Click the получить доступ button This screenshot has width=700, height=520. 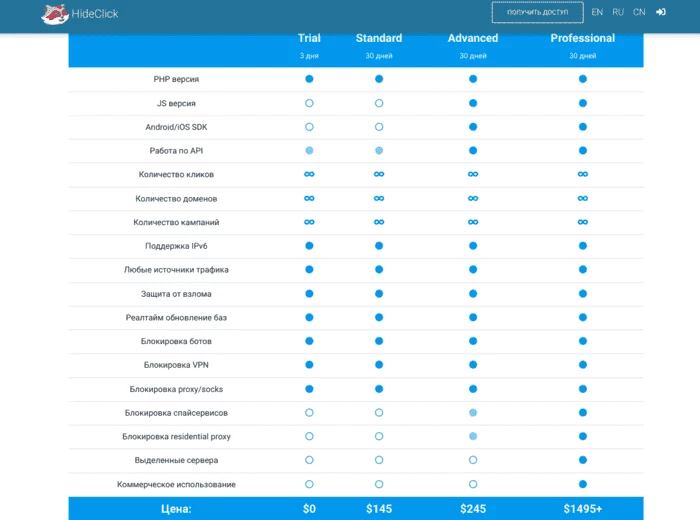pos(538,12)
